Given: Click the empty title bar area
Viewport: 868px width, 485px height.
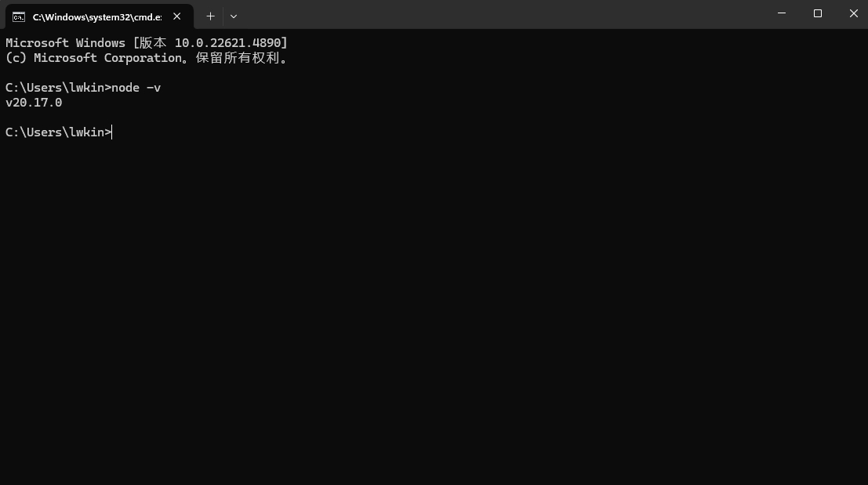Looking at the screenshot, I should (498, 14).
